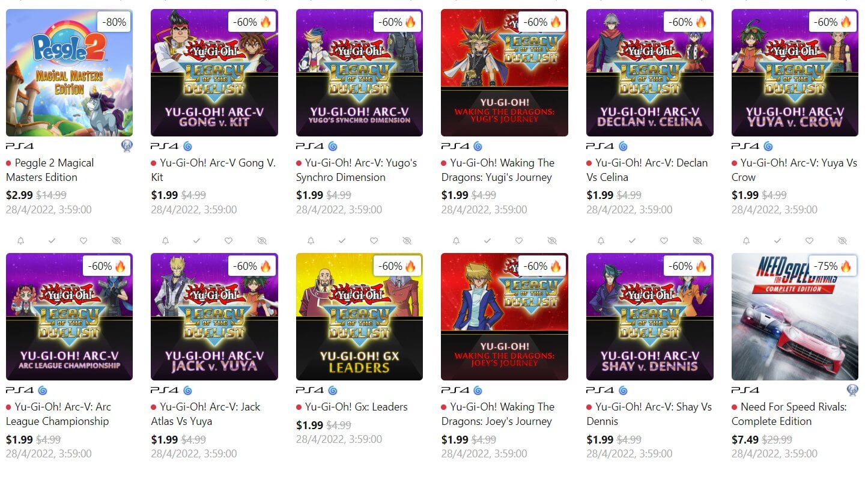Viewport: 868px width, 479px height.
Task: Mark Shay Vs Dennis with the checkmark icon
Action: pos(632,240)
